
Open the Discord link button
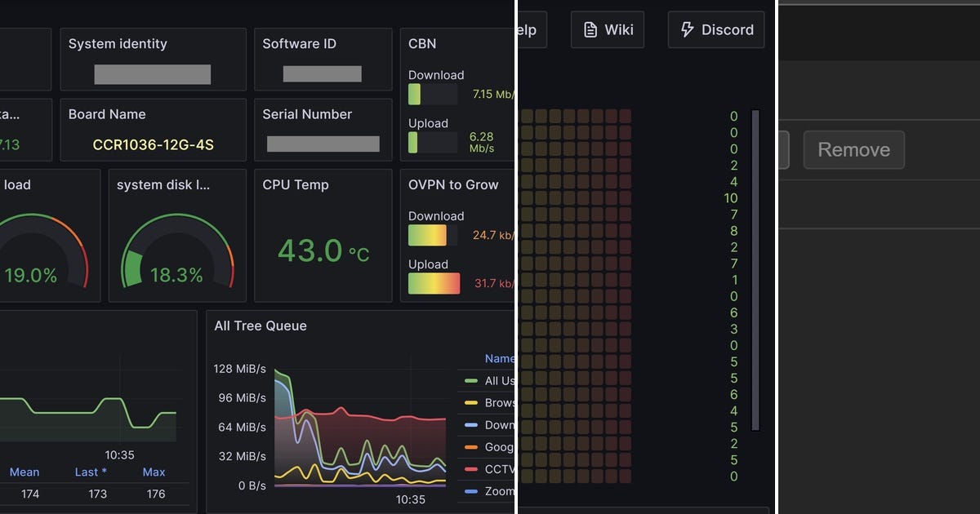point(716,29)
